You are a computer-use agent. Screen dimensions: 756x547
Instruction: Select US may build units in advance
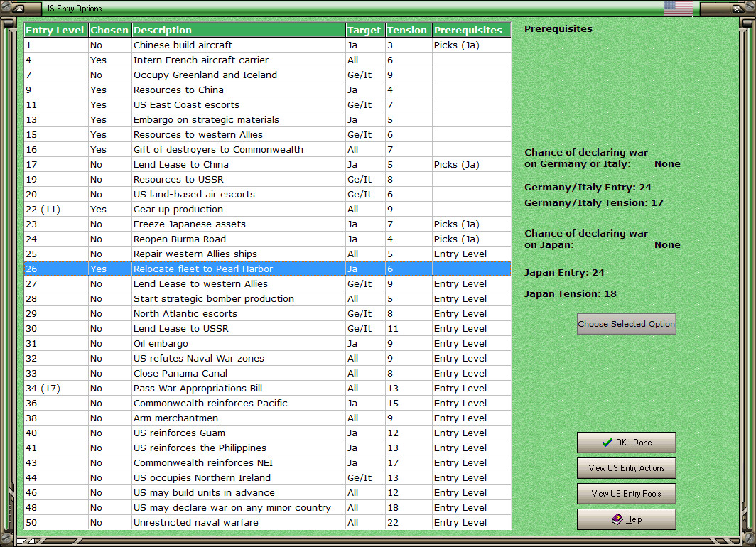point(268,493)
